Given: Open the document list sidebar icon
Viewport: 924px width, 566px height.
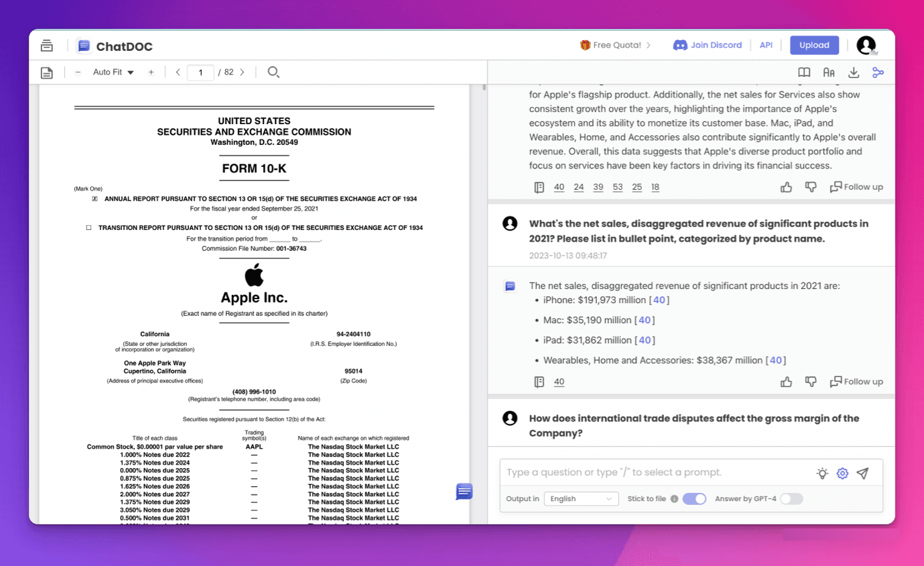Looking at the screenshot, I should pyautogui.click(x=46, y=46).
